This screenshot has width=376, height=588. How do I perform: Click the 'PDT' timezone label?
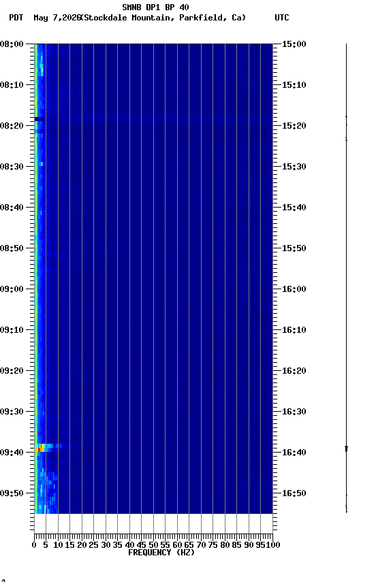point(16,18)
